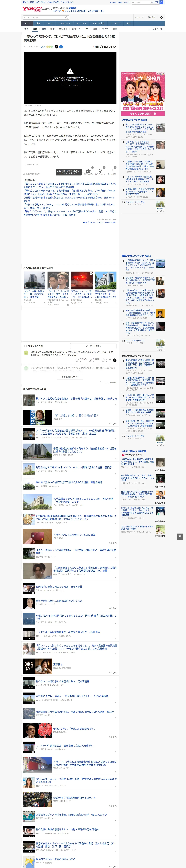The width and height of the screenshot is (186, 868).
Task: Open related link 「熱中症は正しい予防で防げる」
Action: click(x=69, y=192)
